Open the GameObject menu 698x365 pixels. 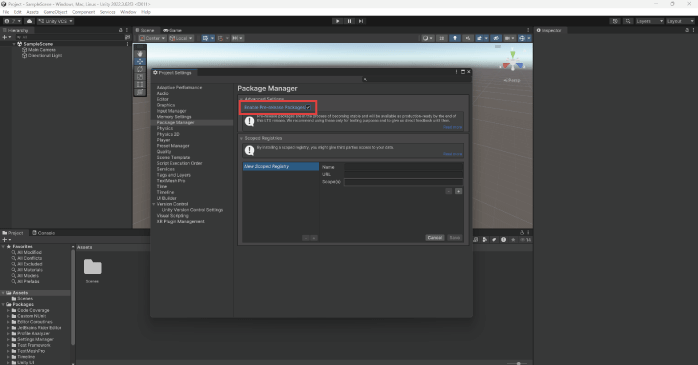coord(56,12)
